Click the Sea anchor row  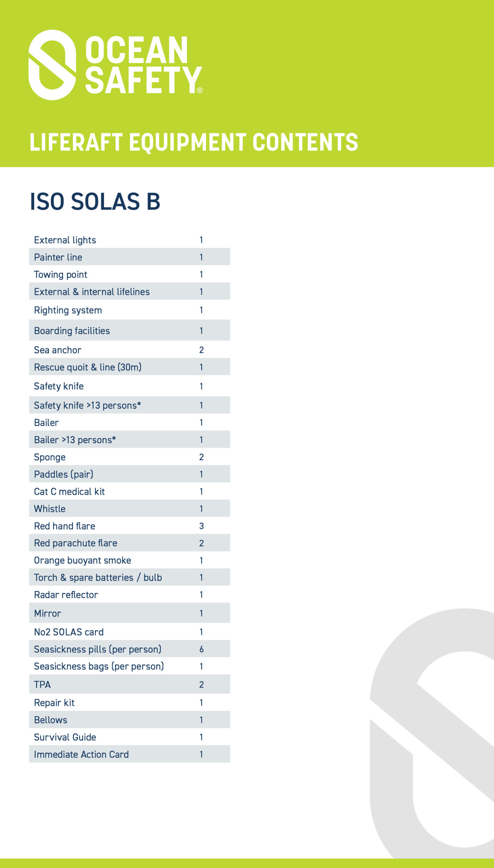pos(129,350)
